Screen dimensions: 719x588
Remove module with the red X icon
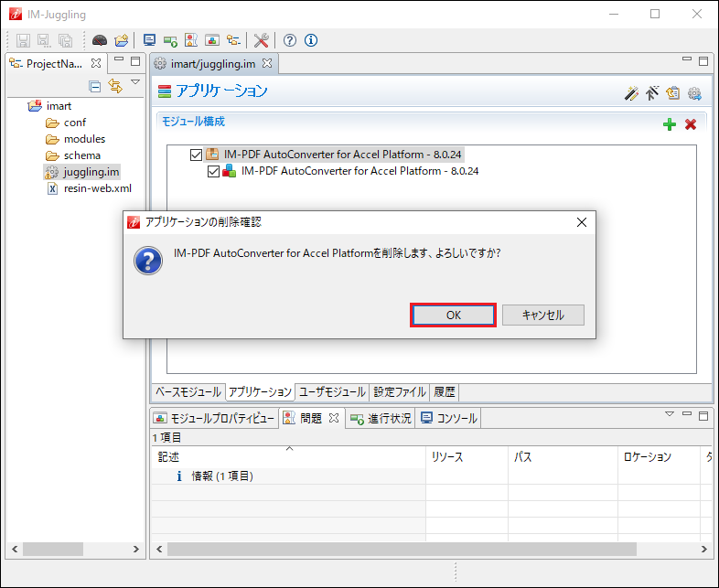[691, 123]
